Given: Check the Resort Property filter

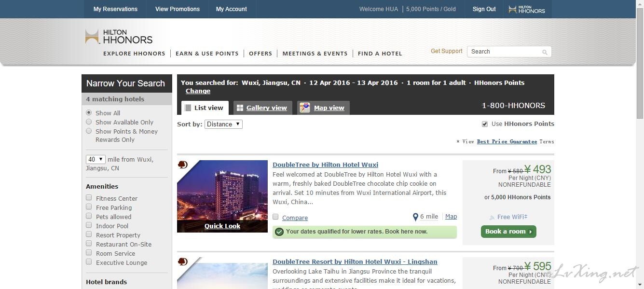Looking at the screenshot, I should tap(89, 234).
